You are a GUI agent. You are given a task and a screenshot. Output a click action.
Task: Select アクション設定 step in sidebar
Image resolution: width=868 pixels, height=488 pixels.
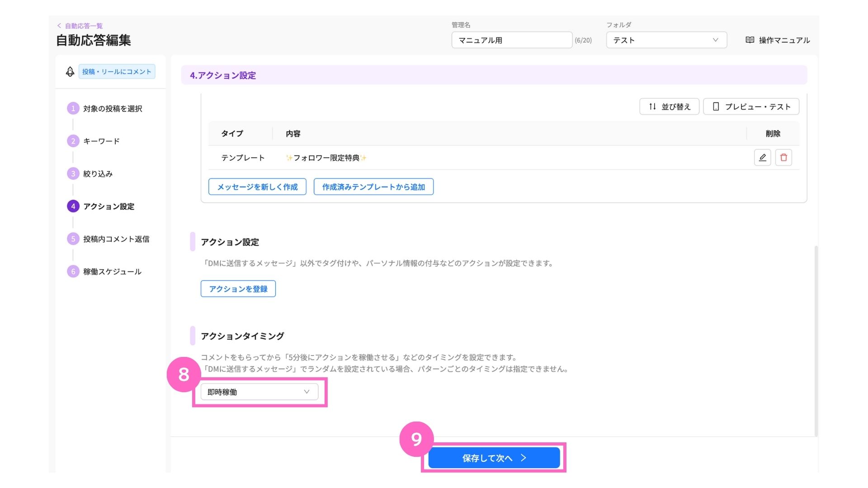(109, 206)
